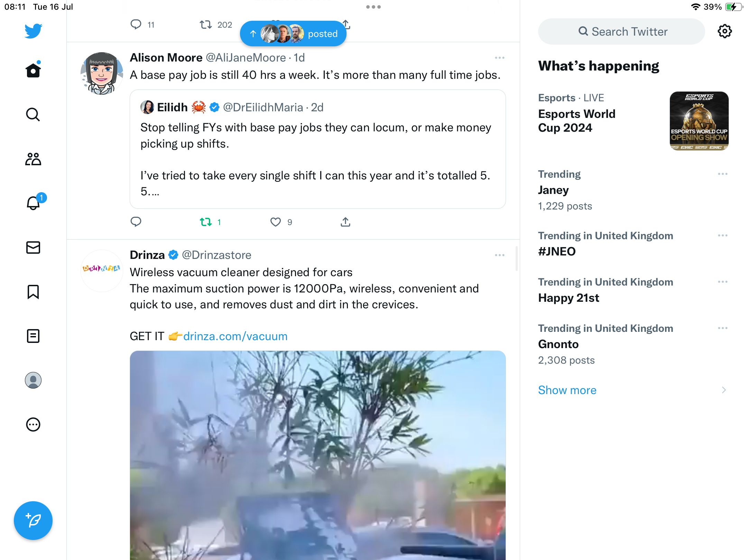Open Direct Messages envelope icon

coord(33,248)
